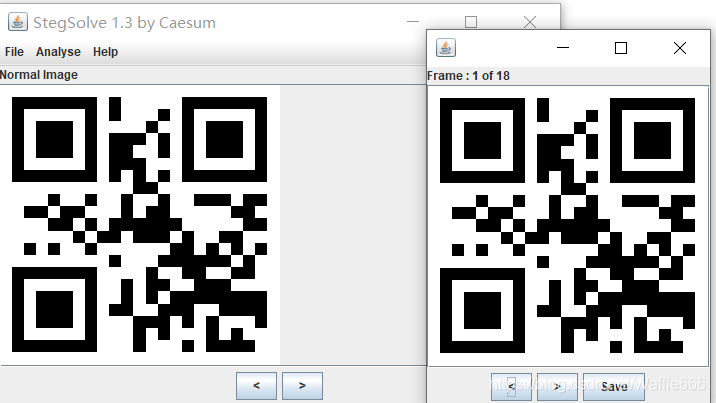Viewport: 716px width, 403px height.
Task: Click the Java icon in StegSolve title bar
Action: [x=18, y=22]
